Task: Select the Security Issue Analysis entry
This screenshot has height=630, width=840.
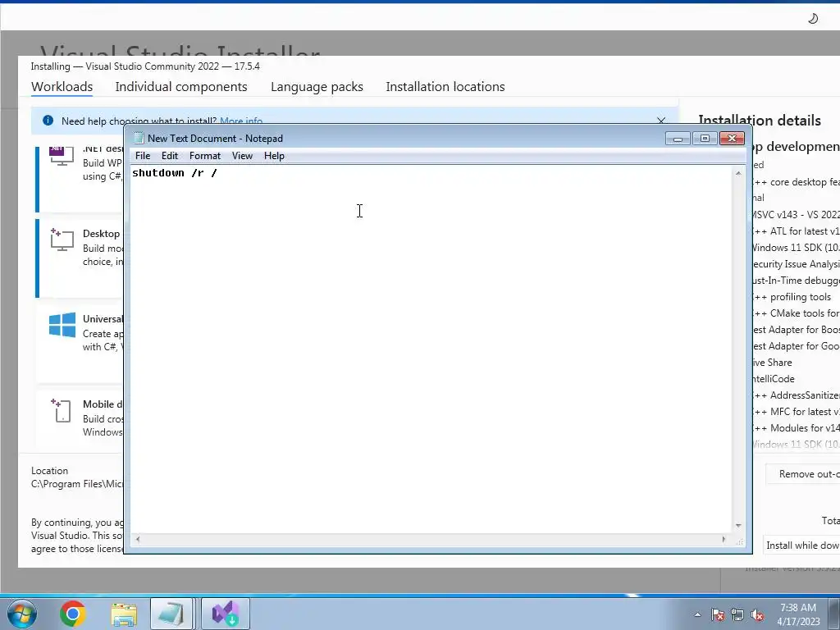Action: (796, 264)
